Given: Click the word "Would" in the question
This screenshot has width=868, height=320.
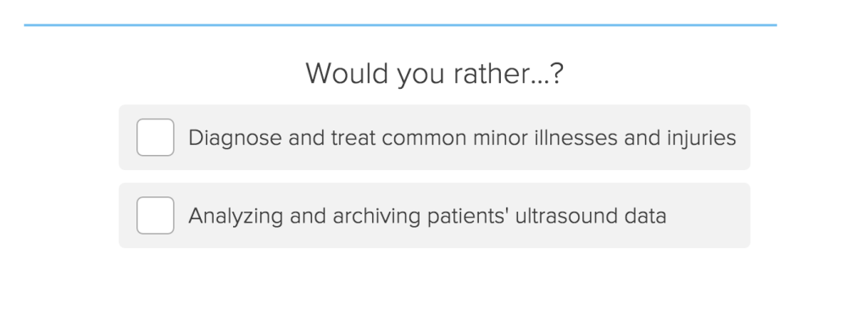Looking at the screenshot, I should coord(347,73).
